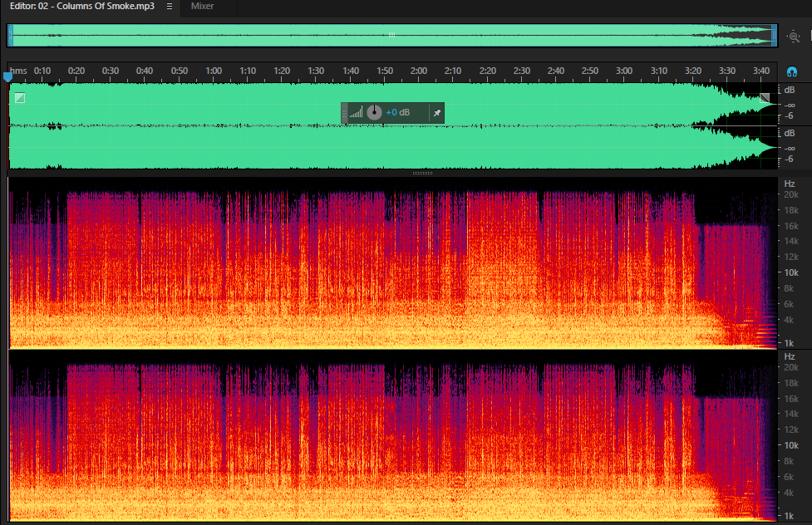Click the right handle of the overview navigator

pos(775,36)
